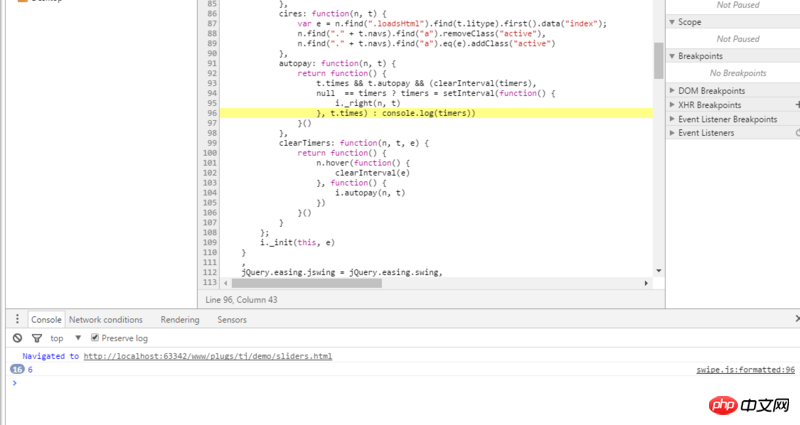Image resolution: width=800 pixels, height=425 pixels.
Task: Open swipe.js:formatted:96 source link
Action: point(745,369)
